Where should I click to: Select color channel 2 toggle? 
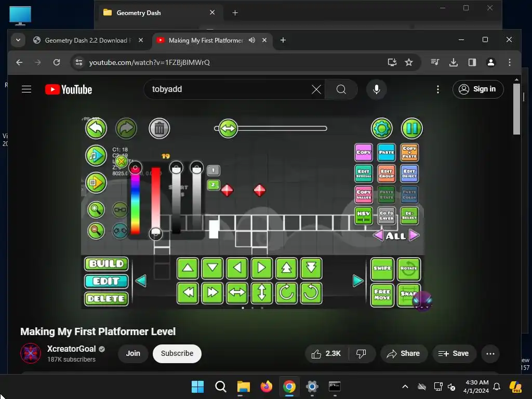214,185
